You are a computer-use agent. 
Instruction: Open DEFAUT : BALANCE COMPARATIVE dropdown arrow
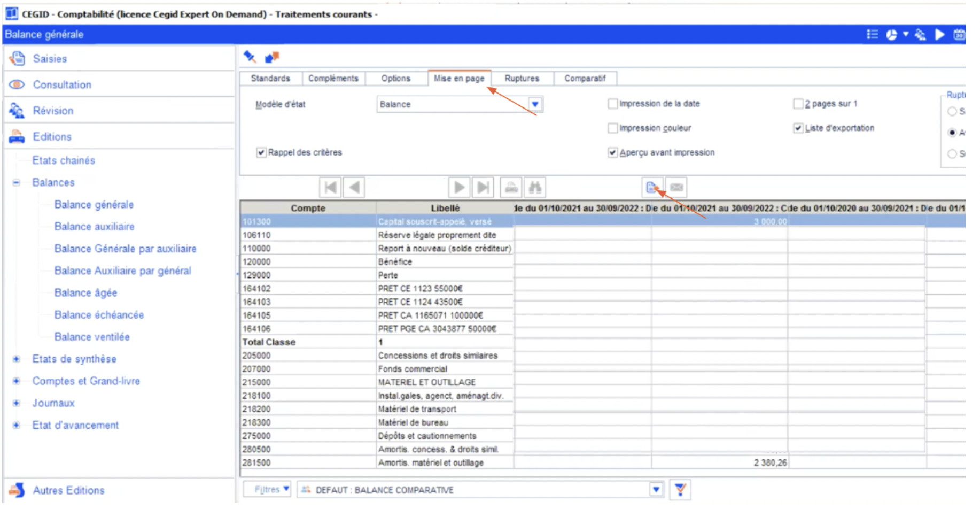(656, 489)
